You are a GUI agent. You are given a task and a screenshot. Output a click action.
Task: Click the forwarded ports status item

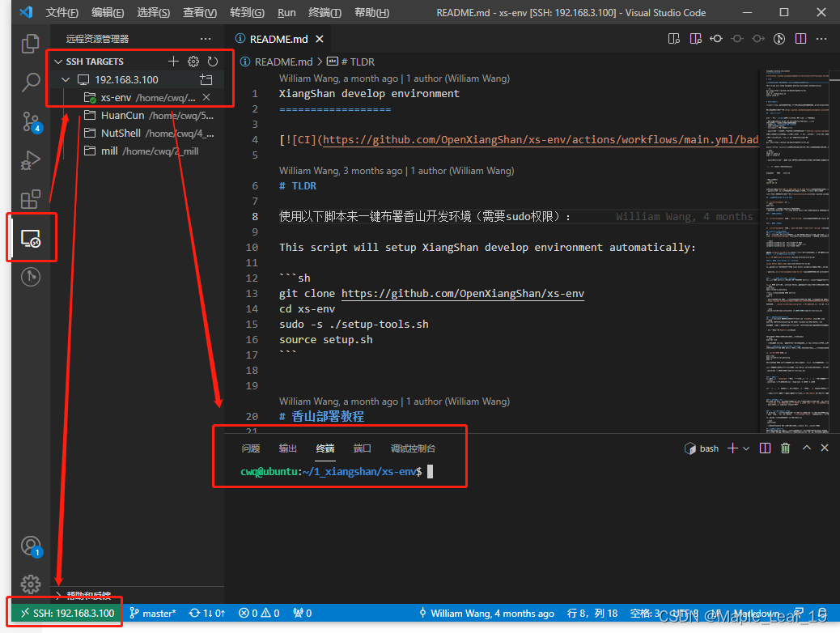point(303,614)
